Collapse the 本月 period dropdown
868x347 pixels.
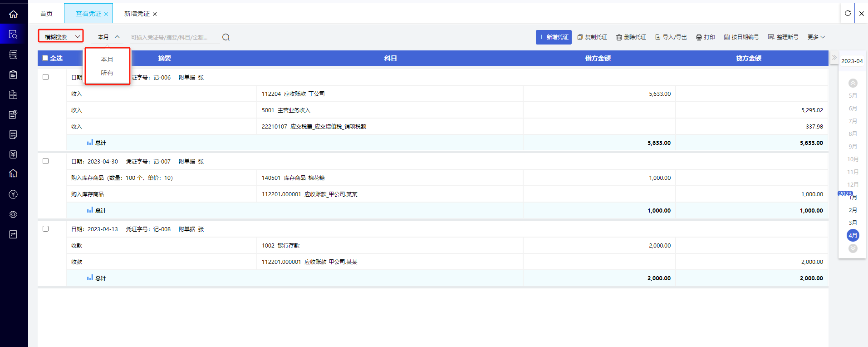pos(108,37)
